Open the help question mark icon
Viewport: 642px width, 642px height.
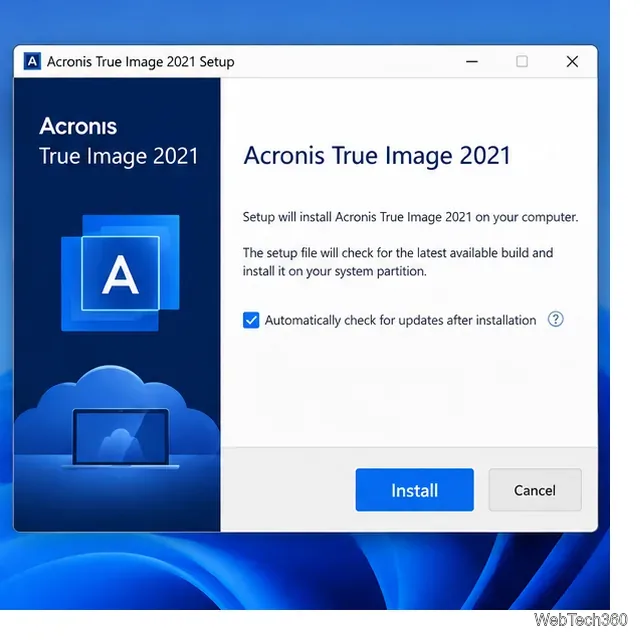(x=555, y=319)
